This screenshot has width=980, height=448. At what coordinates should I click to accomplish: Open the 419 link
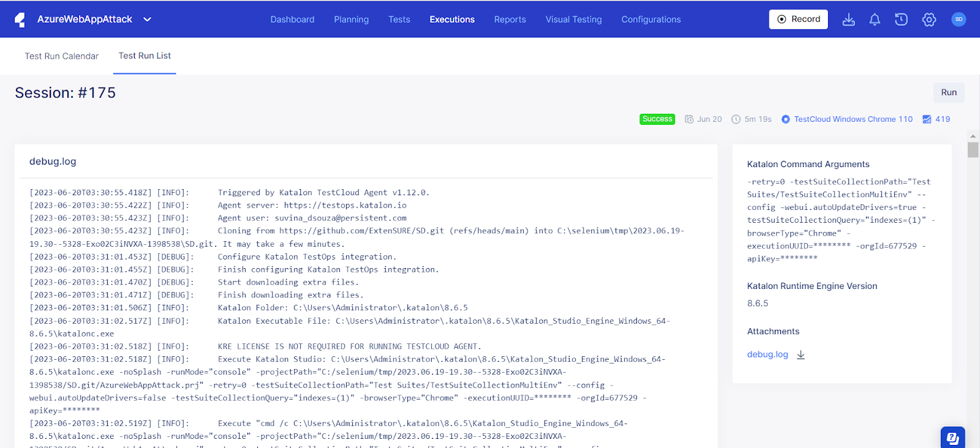tap(943, 119)
